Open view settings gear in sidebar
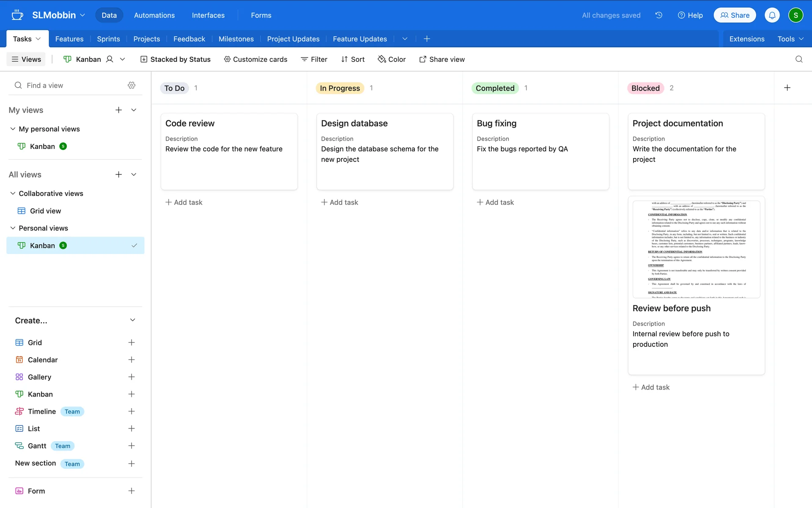 click(x=132, y=85)
